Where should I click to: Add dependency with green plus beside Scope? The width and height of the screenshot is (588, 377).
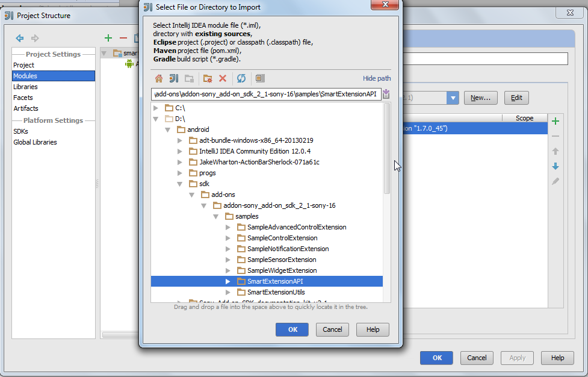click(556, 121)
